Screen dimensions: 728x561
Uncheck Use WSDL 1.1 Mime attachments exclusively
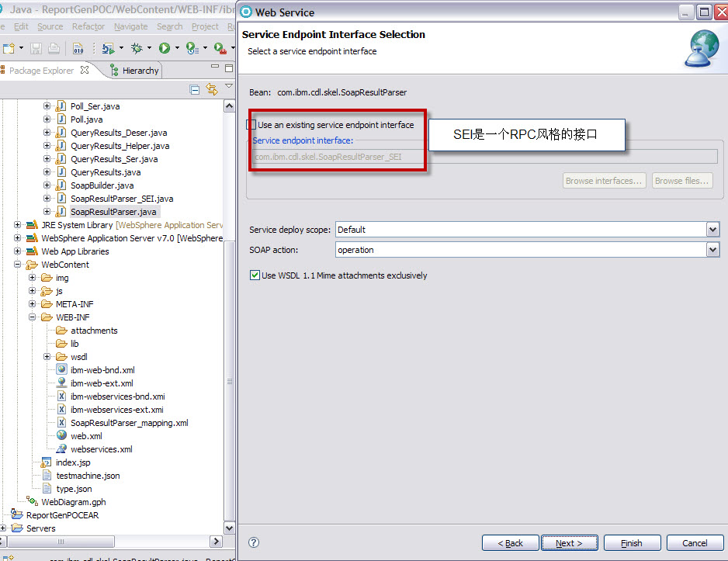point(255,275)
